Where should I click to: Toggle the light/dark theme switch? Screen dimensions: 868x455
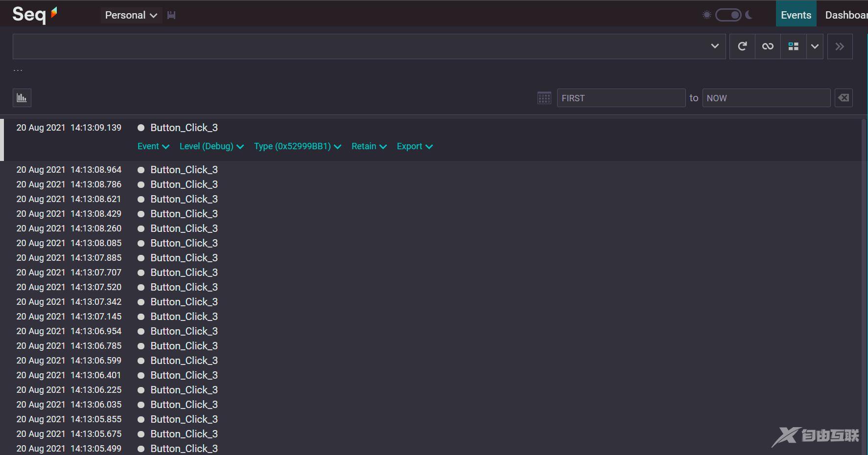point(728,15)
